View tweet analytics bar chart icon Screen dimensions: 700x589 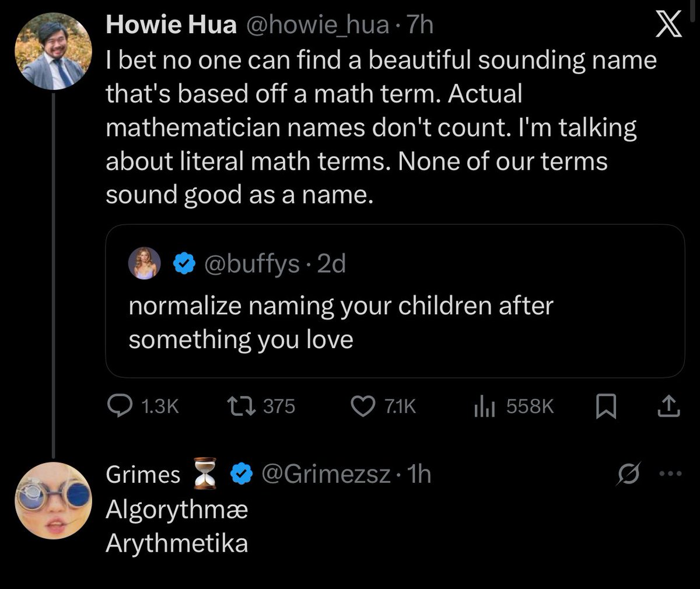483,405
